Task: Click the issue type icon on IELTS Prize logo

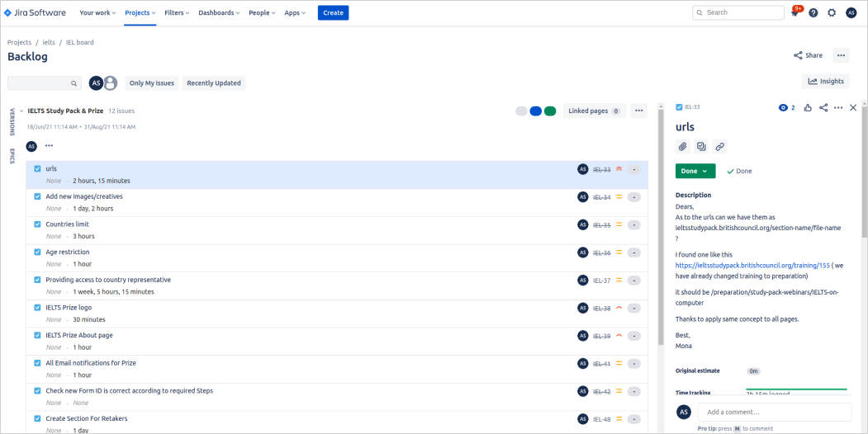Action: pos(38,308)
